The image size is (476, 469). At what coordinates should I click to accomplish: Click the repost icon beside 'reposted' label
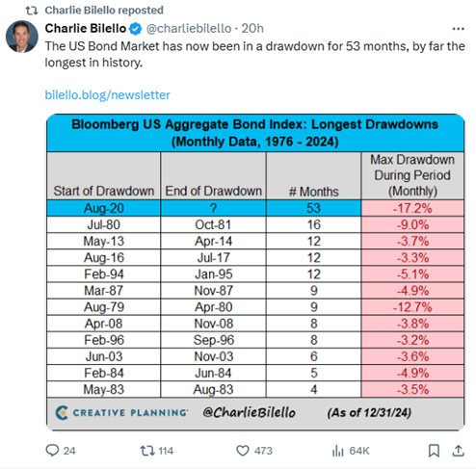pos(32,11)
